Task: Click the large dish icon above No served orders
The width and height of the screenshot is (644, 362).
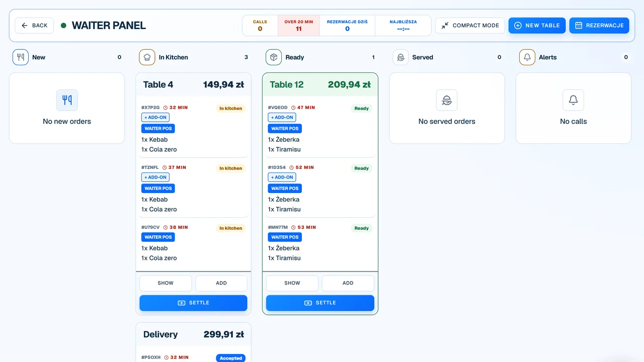Action: (447, 100)
